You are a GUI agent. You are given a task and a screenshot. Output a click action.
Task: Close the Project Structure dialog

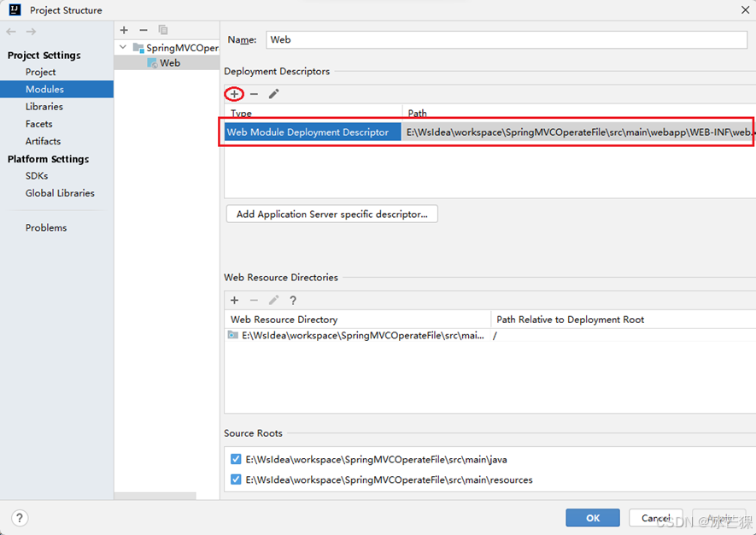tap(745, 9)
